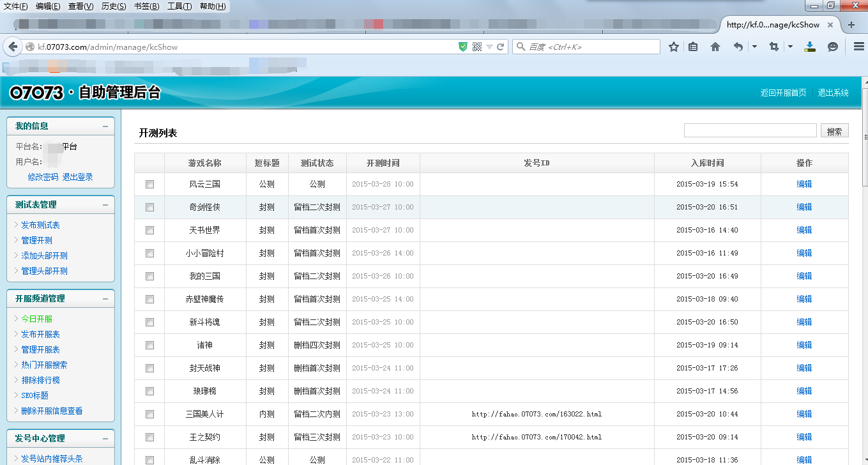Collapse the 测试表管理 panel

coord(105,205)
